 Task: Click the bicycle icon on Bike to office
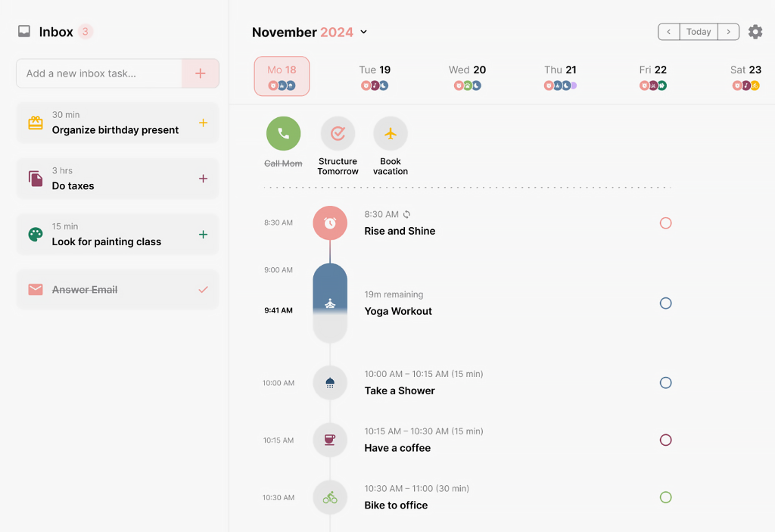(x=330, y=497)
